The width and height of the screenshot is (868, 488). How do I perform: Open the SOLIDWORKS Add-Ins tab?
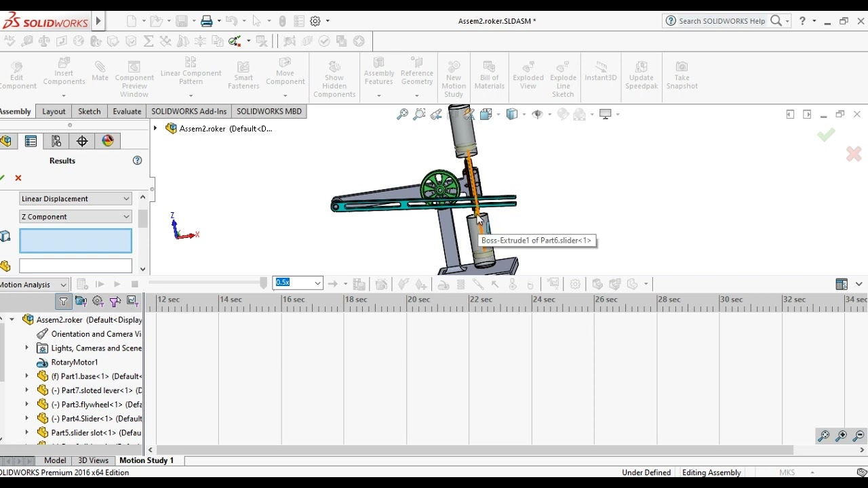pos(189,111)
